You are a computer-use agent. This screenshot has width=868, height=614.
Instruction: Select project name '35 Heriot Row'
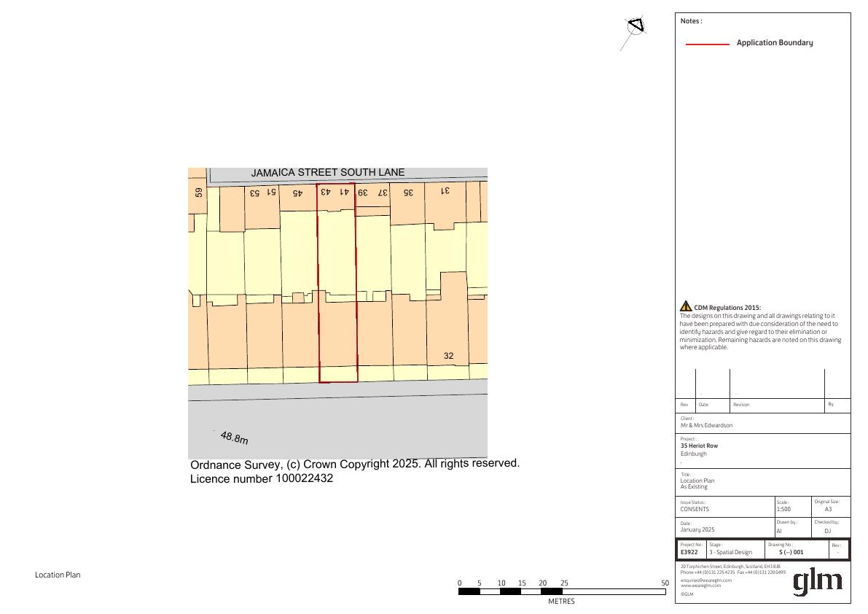tap(699, 446)
